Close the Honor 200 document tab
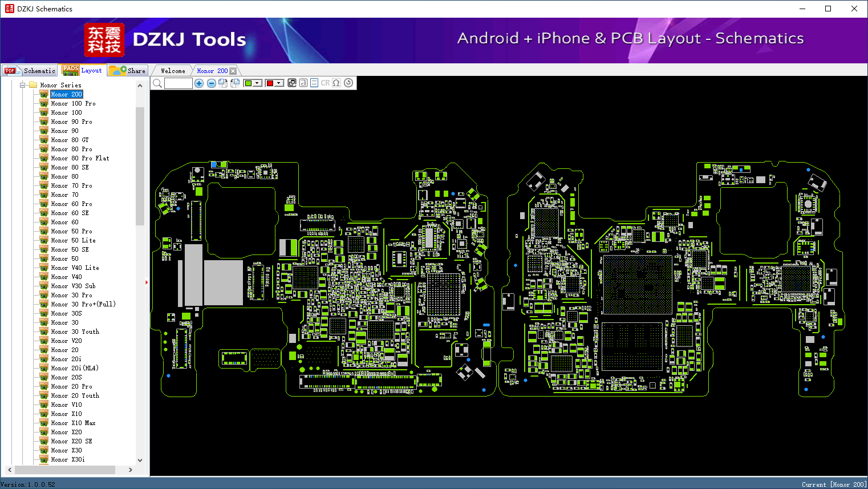Screen dimensions: 868x489 233,71
